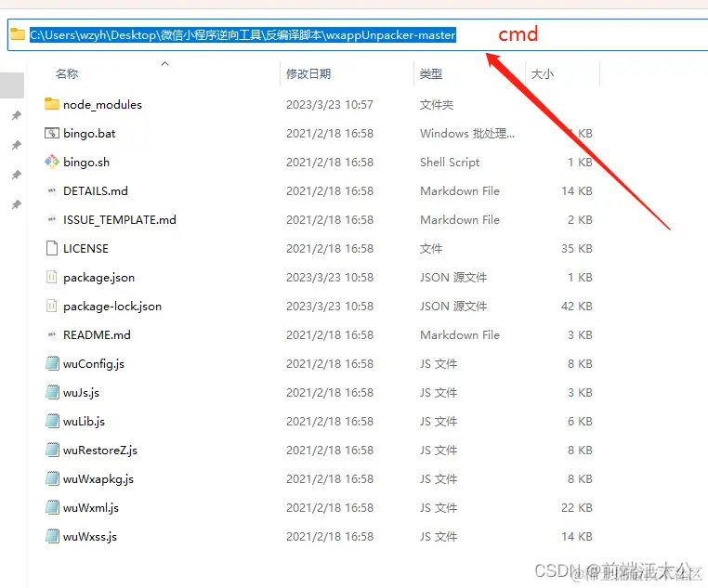Click the 14 KB size of DETAILS.md
This screenshot has width=708, height=588.
pyautogui.click(x=577, y=190)
